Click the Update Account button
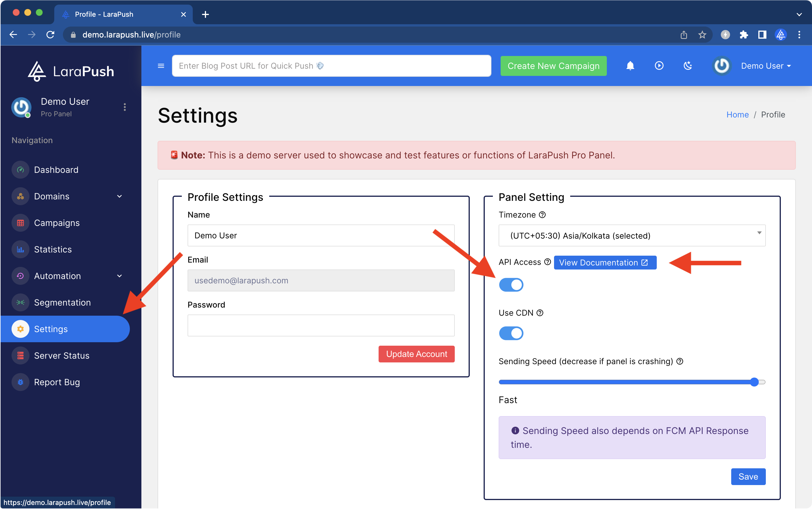 click(416, 353)
